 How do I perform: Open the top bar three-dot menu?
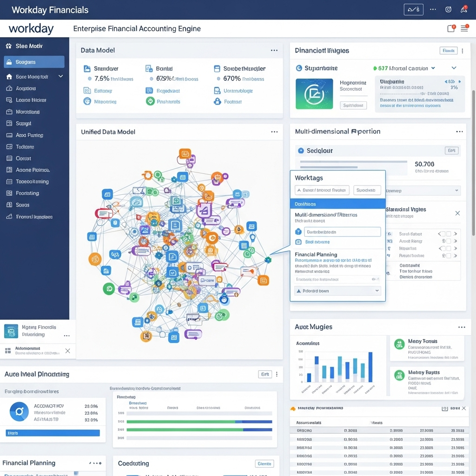tap(433, 9)
